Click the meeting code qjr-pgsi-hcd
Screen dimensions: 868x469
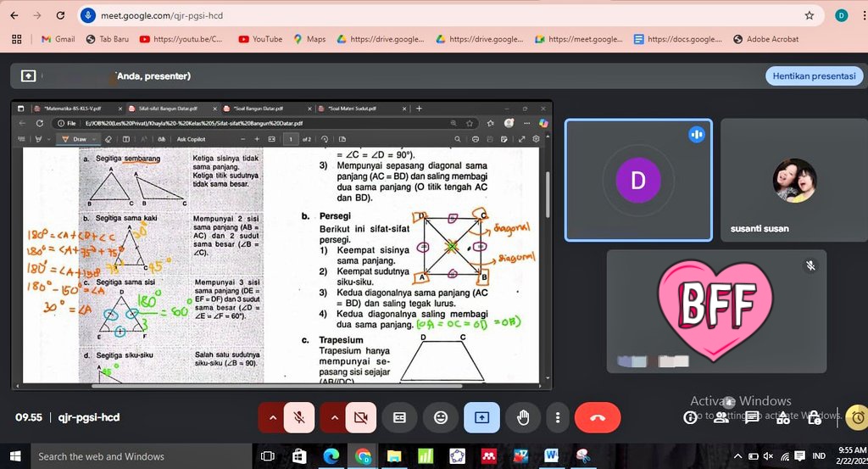point(88,417)
